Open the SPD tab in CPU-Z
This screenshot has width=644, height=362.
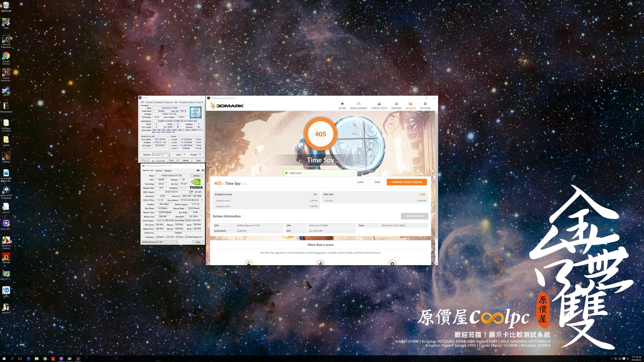(x=176, y=102)
